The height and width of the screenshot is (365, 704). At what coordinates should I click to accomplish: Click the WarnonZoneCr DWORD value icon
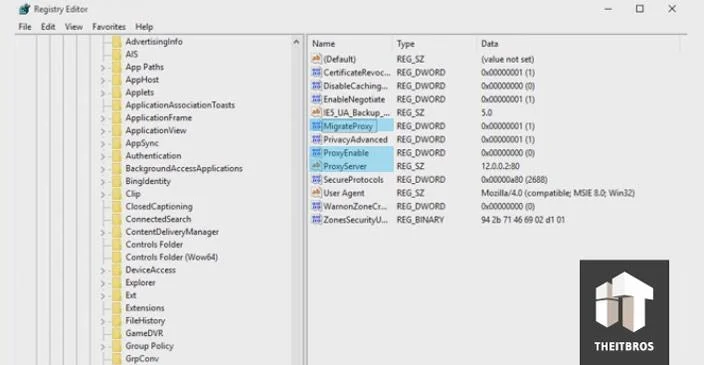[317, 206]
